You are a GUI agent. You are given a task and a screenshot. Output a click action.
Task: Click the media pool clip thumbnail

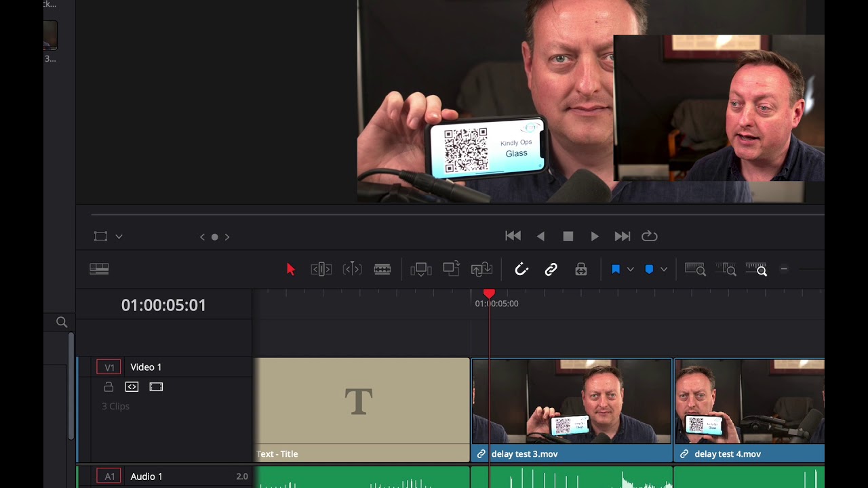point(50,35)
